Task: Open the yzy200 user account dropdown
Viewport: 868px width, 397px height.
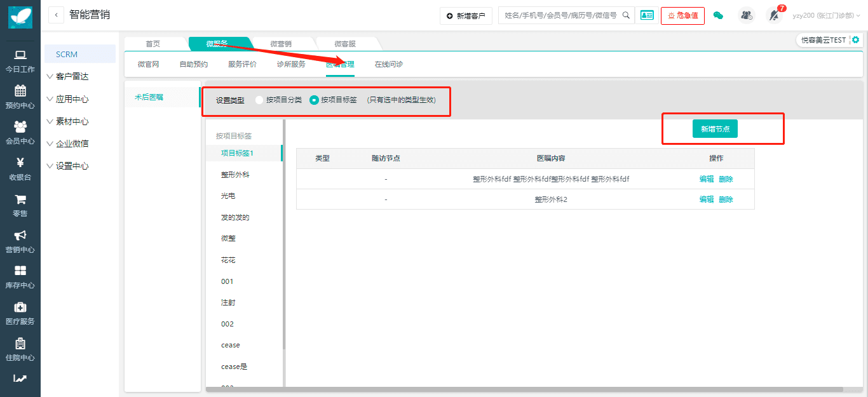Action: pos(826,15)
